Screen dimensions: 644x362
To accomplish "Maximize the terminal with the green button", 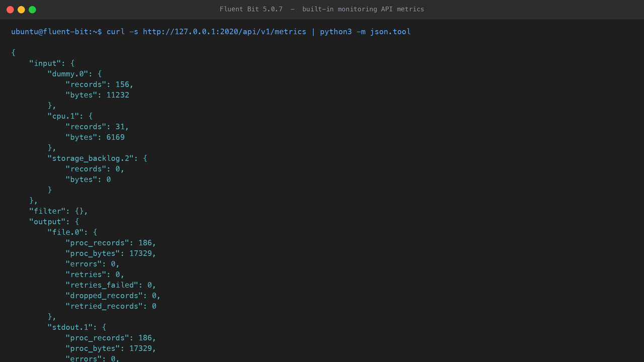I will point(32,10).
